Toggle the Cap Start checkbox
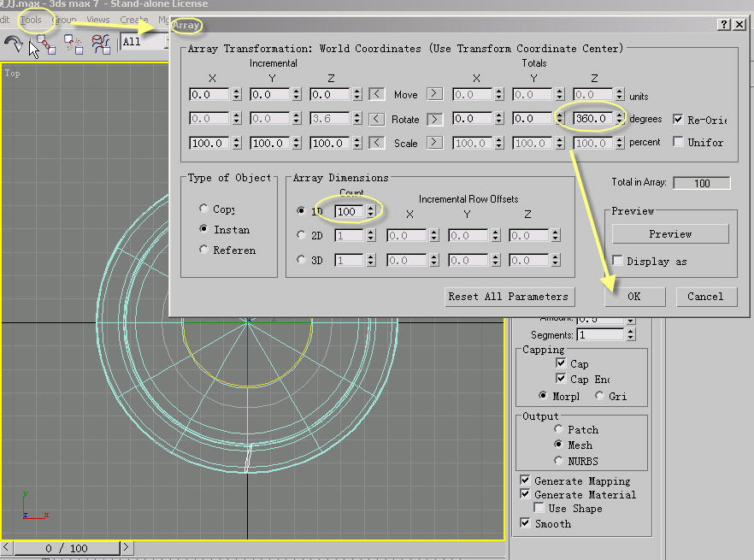The width and height of the screenshot is (754, 560). click(561, 363)
